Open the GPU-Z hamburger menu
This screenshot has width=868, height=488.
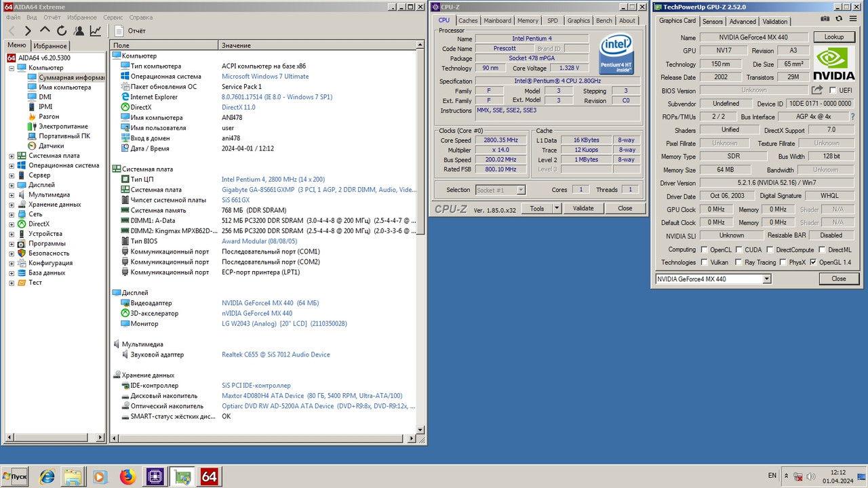click(853, 19)
